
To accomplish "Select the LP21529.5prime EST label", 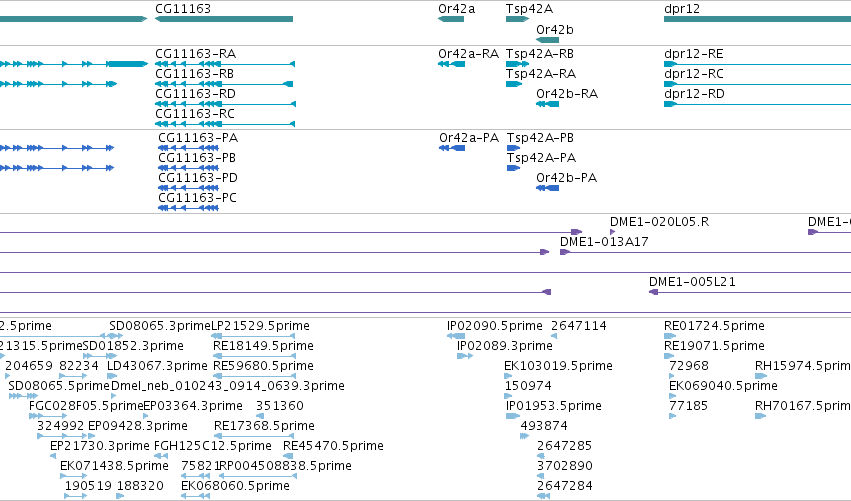I will pyautogui.click(x=260, y=326).
